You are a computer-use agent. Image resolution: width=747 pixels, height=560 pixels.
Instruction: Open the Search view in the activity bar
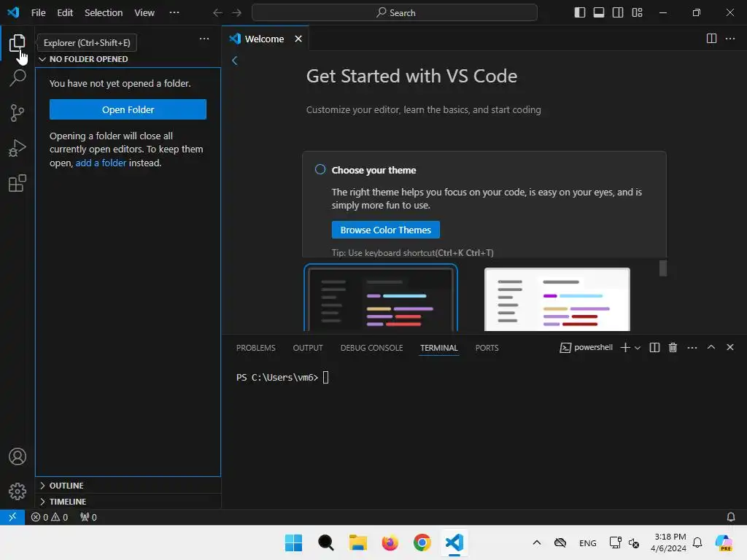click(18, 77)
